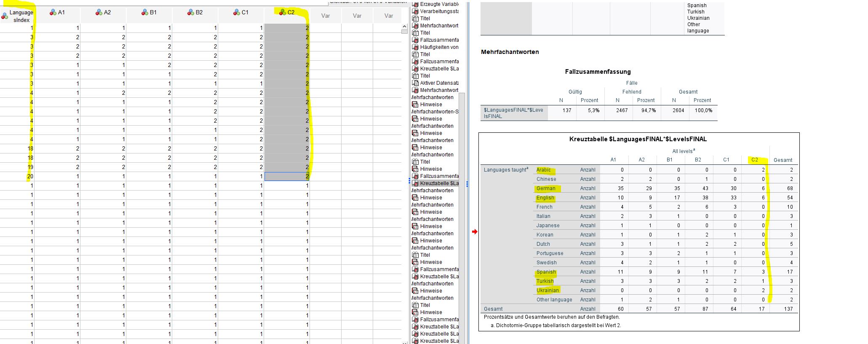Click the Fehlend Prozent value 94,7%
Viewport: 868px width, 344px height.
coord(649,110)
